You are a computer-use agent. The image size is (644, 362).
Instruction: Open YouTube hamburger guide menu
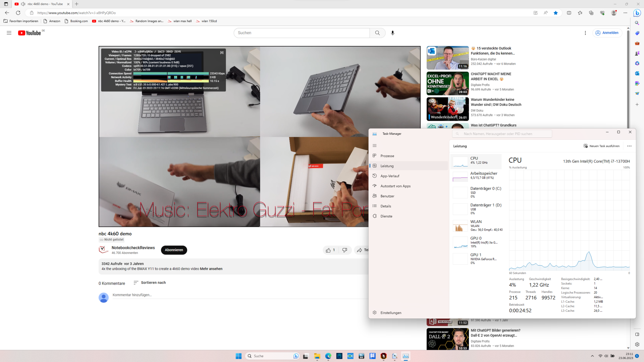click(9, 33)
